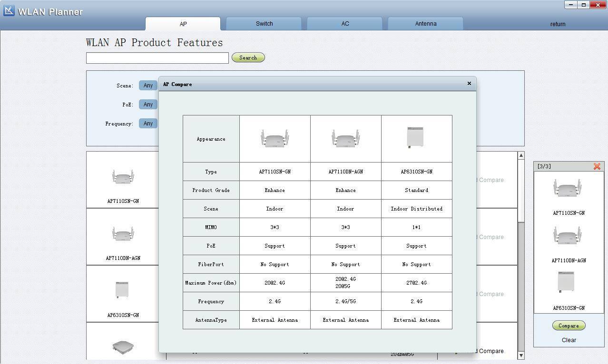This screenshot has height=364, width=608.
Task: Select the AP7110DN-AGN product image
Action: pyautogui.click(x=123, y=234)
